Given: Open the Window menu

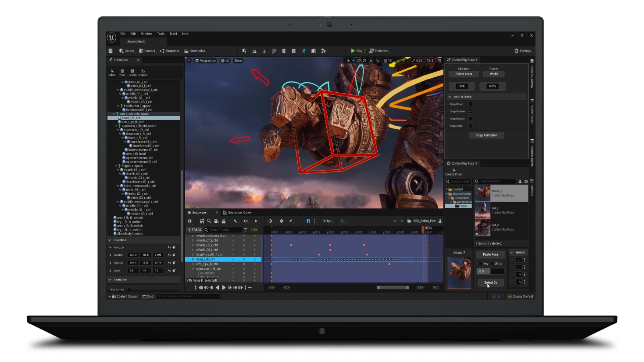Looking at the screenshot, I should point(146,34).
